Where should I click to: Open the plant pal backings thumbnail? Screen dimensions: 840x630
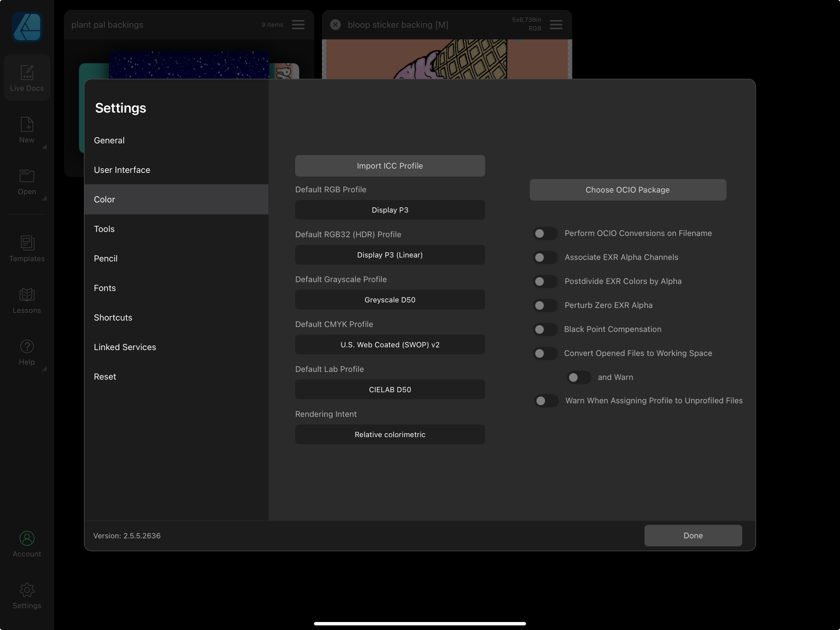pyautogui.click(x=189, y=65)
